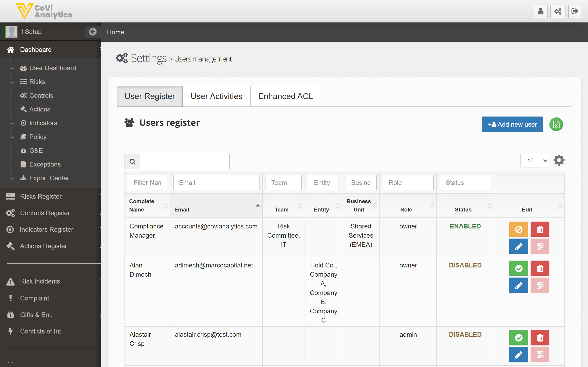Open the user profile icon top right

point(540,11)
